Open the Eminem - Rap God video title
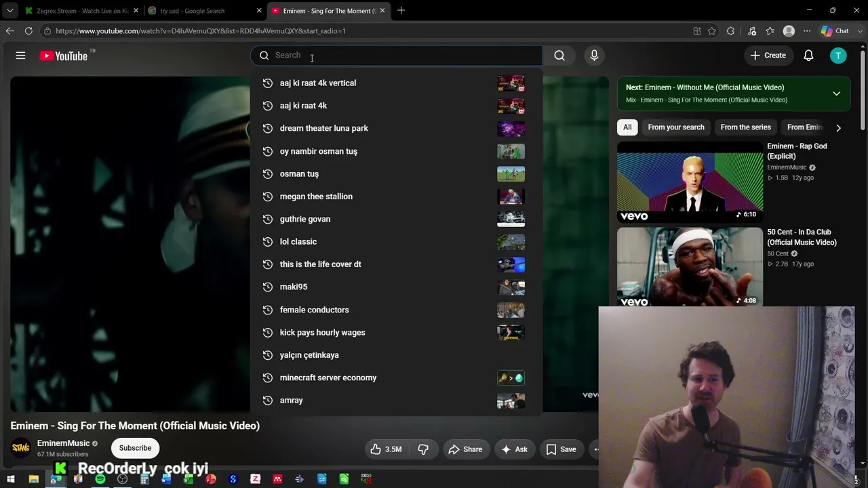 tap(797, 151)
